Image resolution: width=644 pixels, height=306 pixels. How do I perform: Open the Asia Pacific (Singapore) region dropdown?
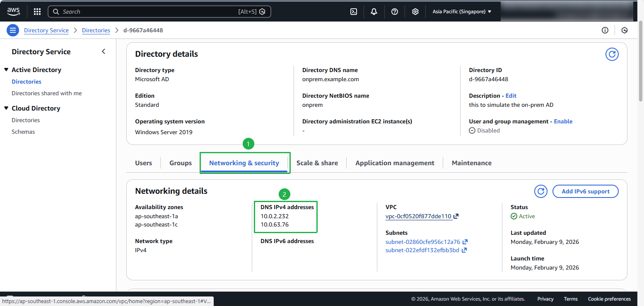pos(462,12)
